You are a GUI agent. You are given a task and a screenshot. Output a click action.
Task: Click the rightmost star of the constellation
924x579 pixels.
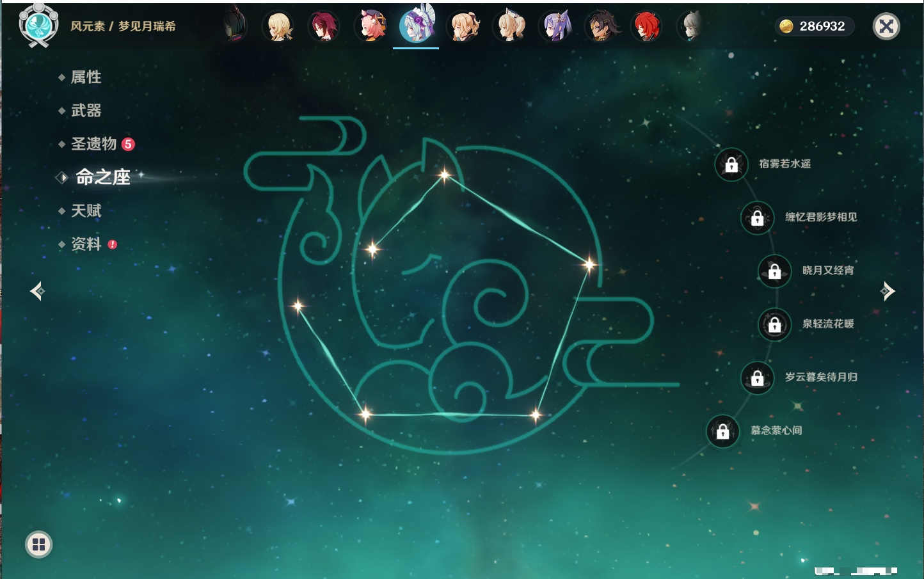(589, 264)
